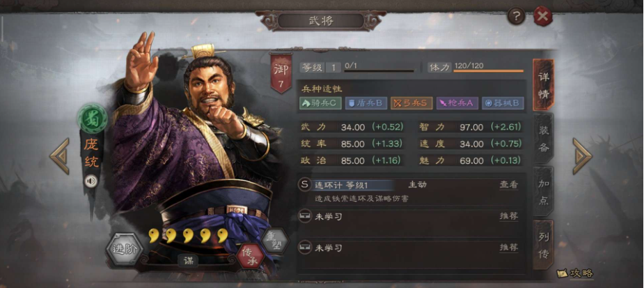Click 推荐 for the first empty skill
This screenshot has height=288, width=644.
point(508,216)
